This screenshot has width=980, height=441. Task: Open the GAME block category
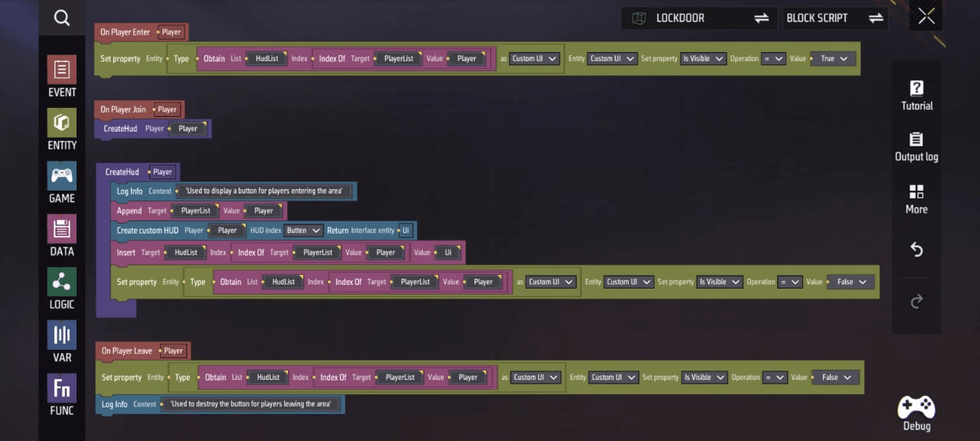tap(62, 182)
